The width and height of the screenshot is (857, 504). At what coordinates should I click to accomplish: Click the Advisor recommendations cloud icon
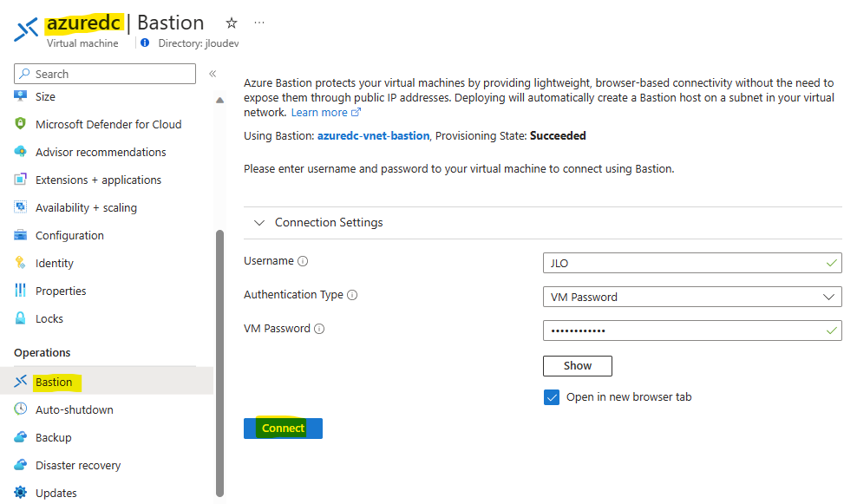point(20,152)
